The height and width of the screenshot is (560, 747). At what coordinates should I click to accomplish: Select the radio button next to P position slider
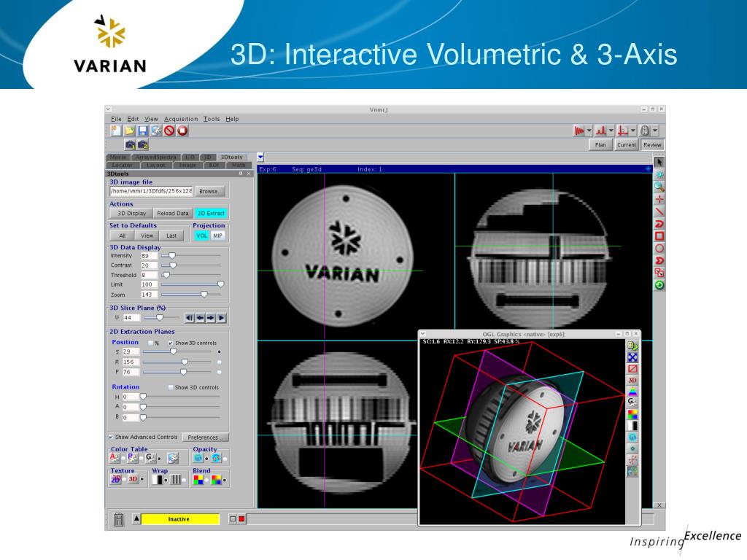coord(219,372)
